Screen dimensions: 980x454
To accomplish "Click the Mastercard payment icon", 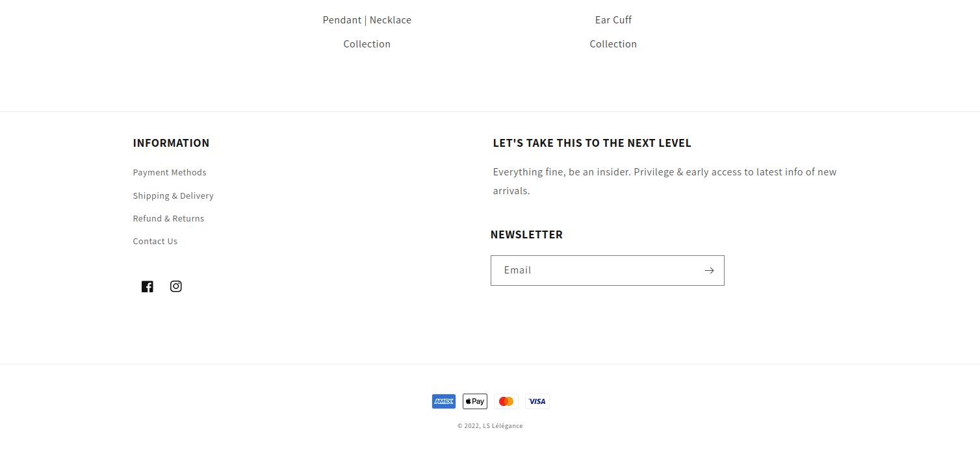I will point(506,401).
